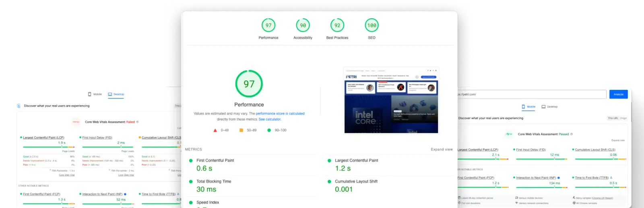Click the Largest Contentful Paint 1.2 s value
This screenshot has width=644, height=208.
(343, 168)
